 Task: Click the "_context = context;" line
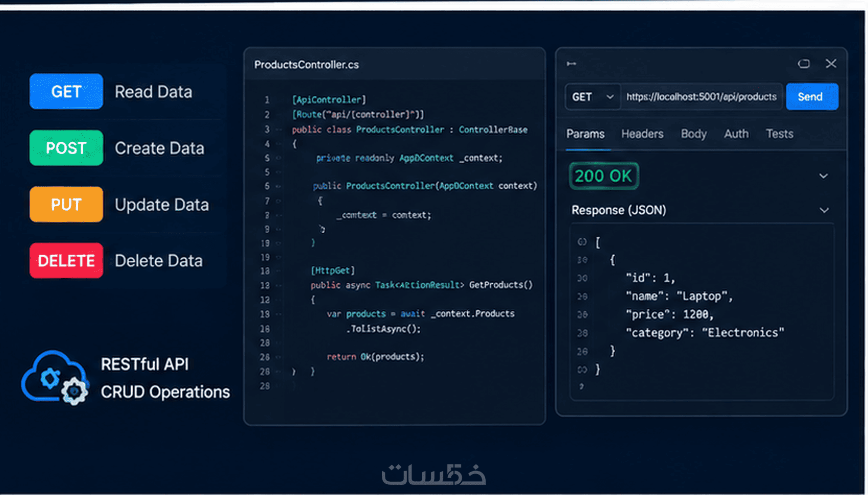pos(383,215)
